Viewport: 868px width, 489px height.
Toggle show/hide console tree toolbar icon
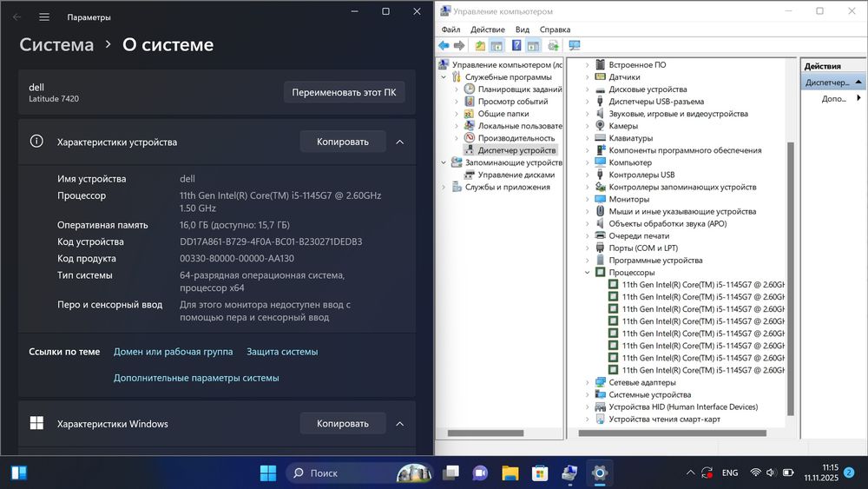(x=496, y=45)
